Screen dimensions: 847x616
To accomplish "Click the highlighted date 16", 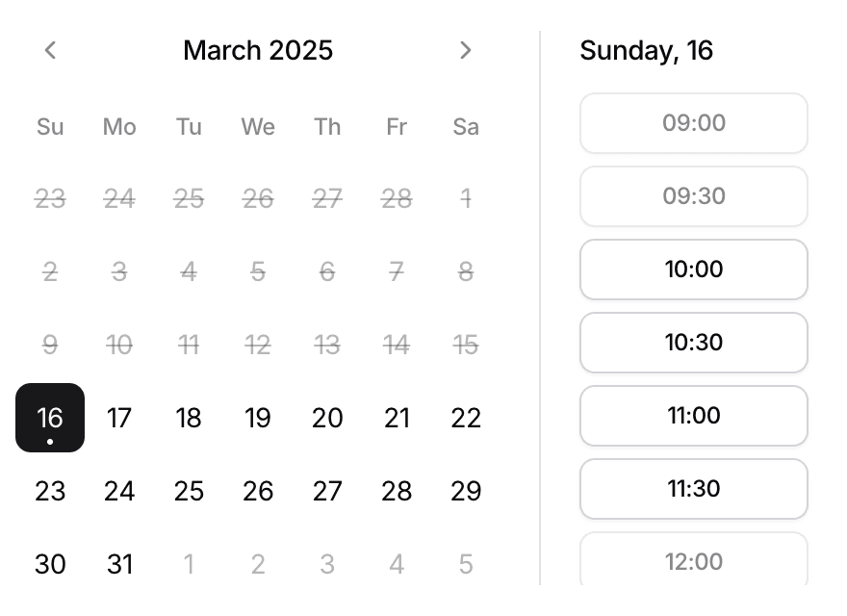I will (x=50, y=418).
